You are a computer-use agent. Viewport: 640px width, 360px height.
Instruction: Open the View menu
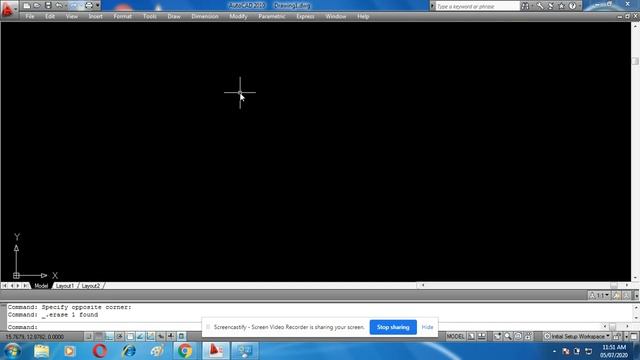(x=71, y=16)
